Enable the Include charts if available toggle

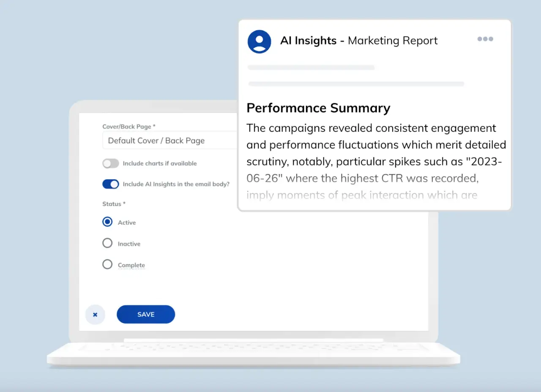[111, 163]
